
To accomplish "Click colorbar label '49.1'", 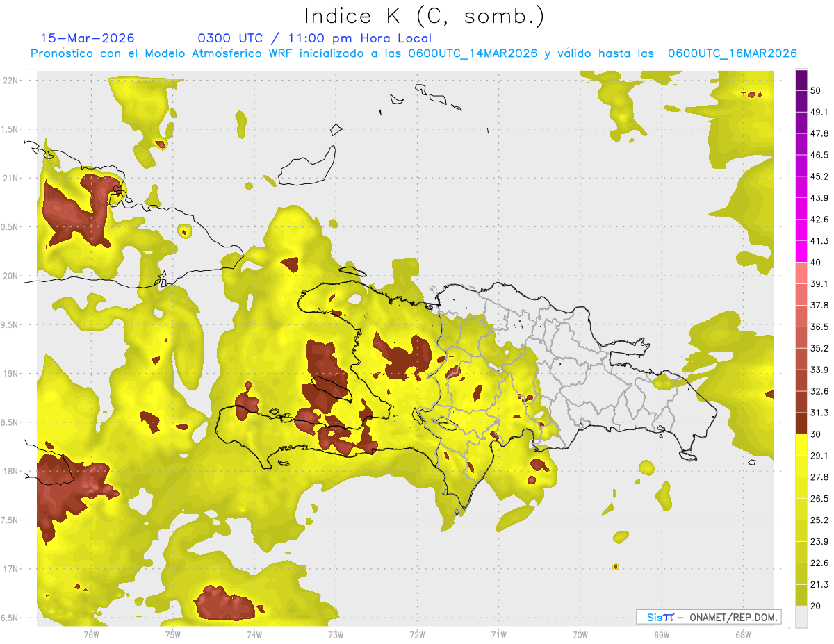I will pos(820,112).
